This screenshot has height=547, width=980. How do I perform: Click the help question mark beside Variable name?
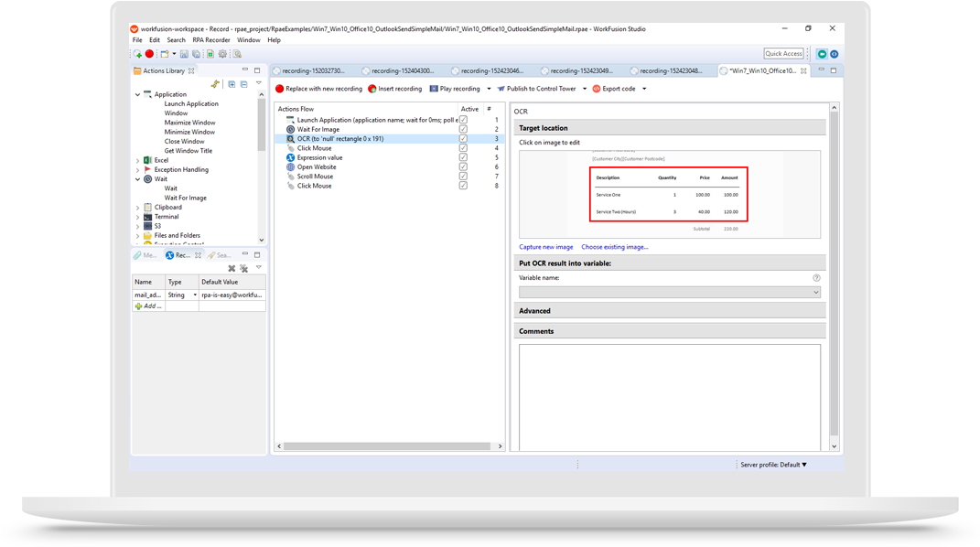click(x=816, y=278)
